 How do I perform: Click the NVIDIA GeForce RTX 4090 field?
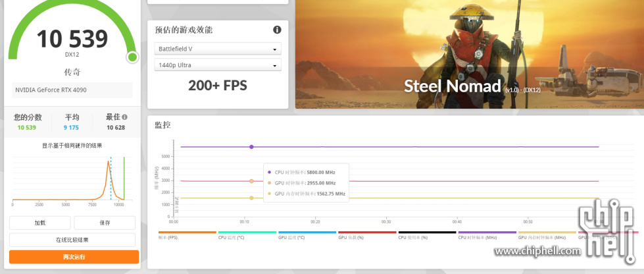tap(72, 90)
